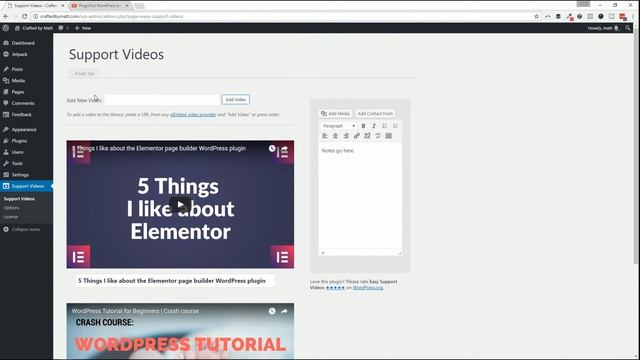The image size is (640, 360).
Task: Switch to the second browser tab
Action: 100,6
